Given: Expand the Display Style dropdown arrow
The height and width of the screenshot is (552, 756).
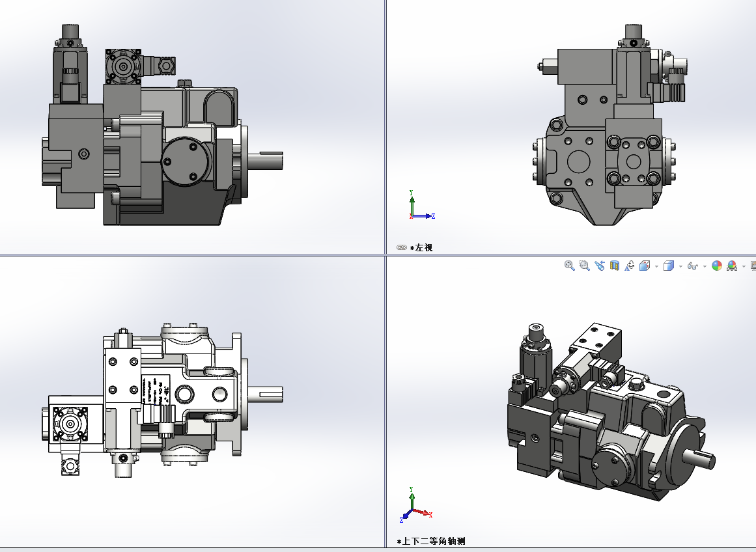Looking at the screenshot, I should (x=680, y=266).
